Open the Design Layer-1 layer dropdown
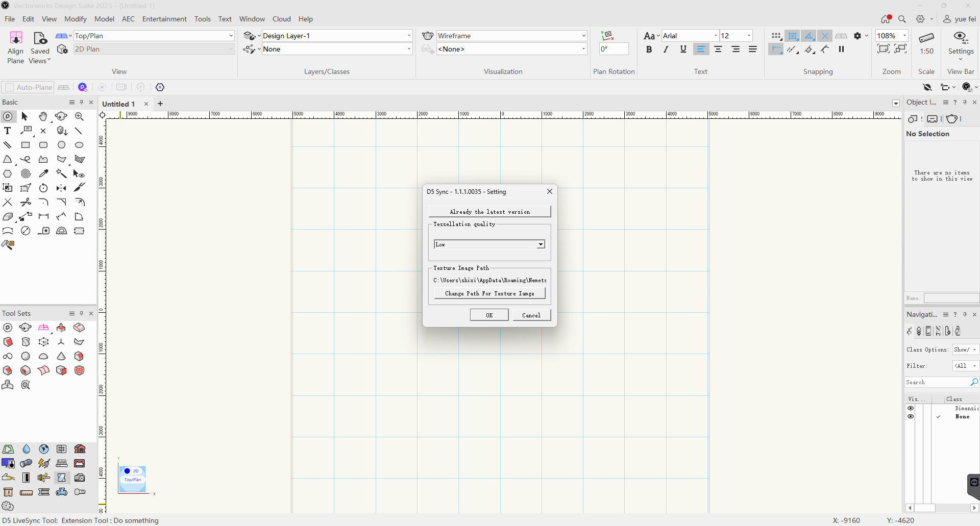Image resolution: width=980 pixels, height=526 pixels. [337, 36]
